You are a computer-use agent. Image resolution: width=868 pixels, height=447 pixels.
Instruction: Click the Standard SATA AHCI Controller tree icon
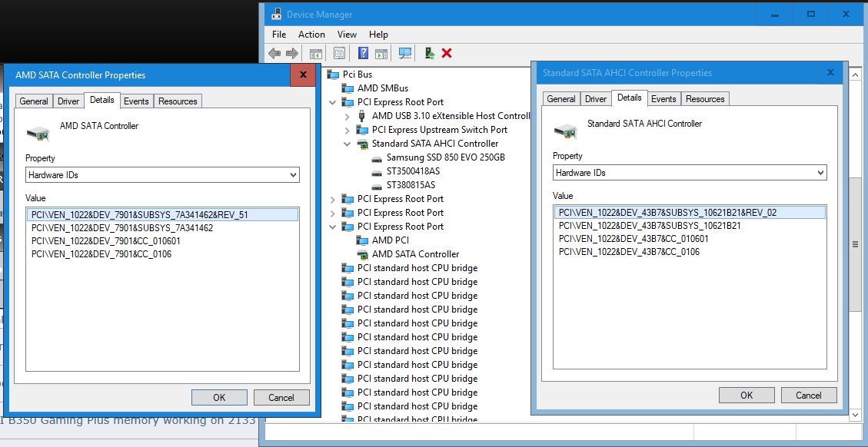coord(362,144)
